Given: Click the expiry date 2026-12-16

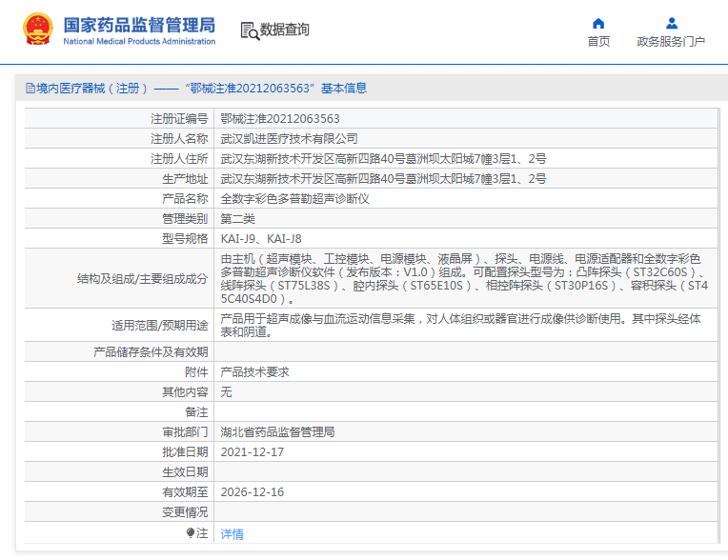Looking at the screenshot, I should click(252, 492).
